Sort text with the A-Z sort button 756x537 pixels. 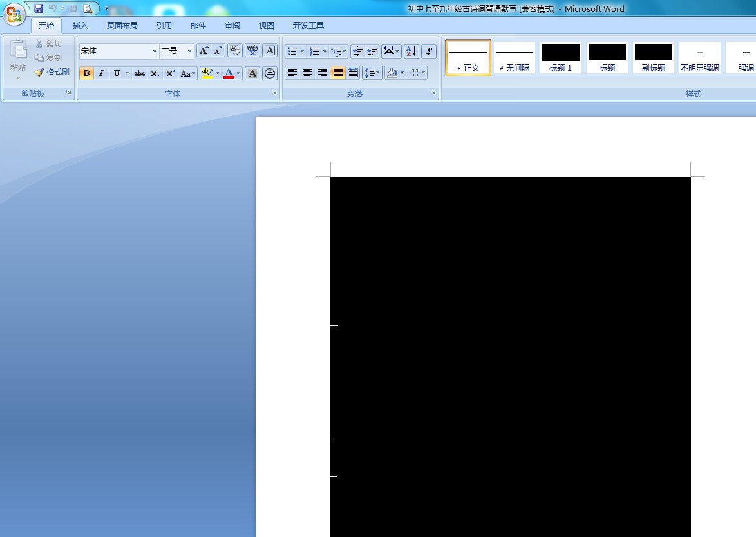tap(411, 51)
